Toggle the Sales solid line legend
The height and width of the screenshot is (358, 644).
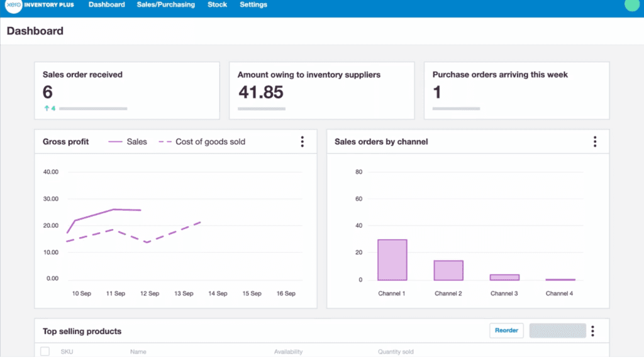tap(128, 142)
